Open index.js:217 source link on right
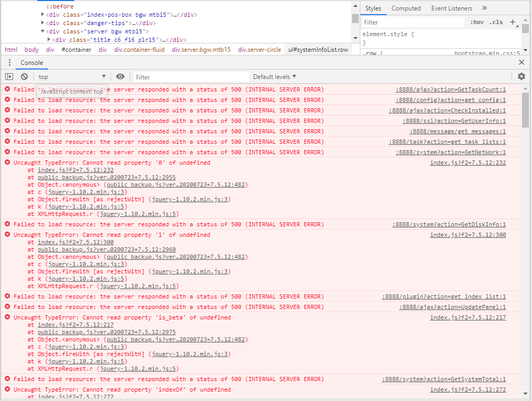Viewport: 532px width, 401px height. coord(468,318)
